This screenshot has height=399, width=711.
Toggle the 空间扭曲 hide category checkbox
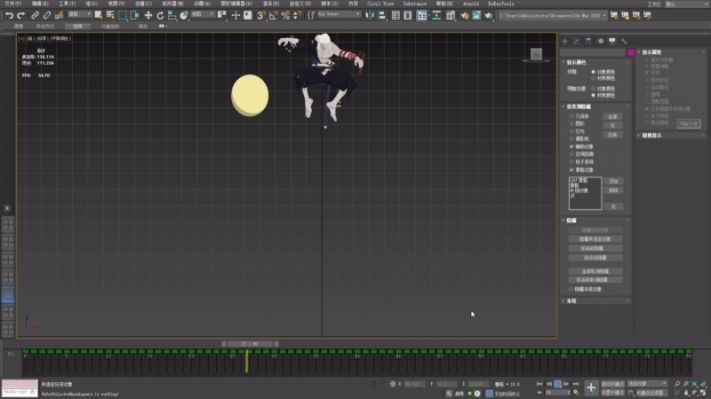click(571, 154)
